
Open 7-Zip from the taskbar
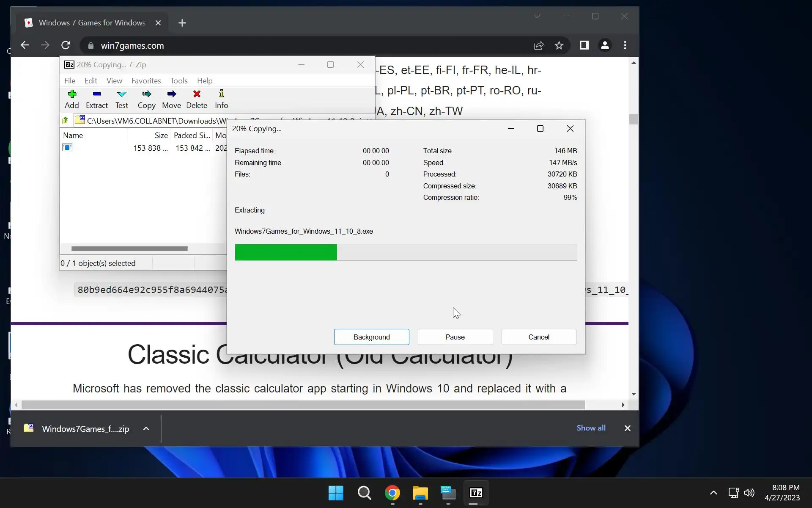point(476,493)
